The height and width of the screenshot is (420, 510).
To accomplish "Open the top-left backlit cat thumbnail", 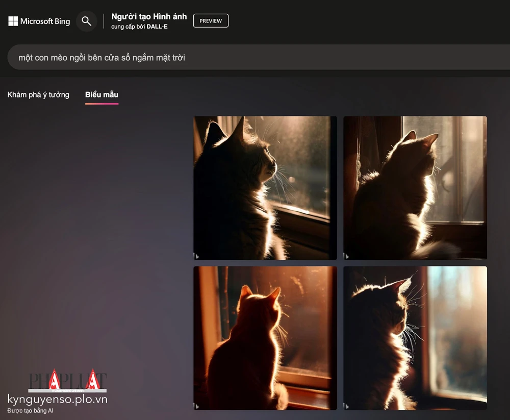I will 265,187.
